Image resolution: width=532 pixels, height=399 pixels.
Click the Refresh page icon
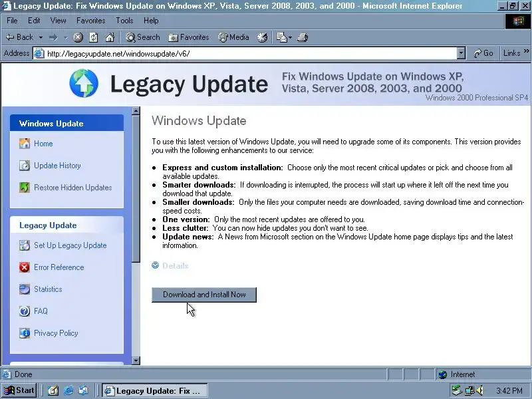(x=94, y=37)
